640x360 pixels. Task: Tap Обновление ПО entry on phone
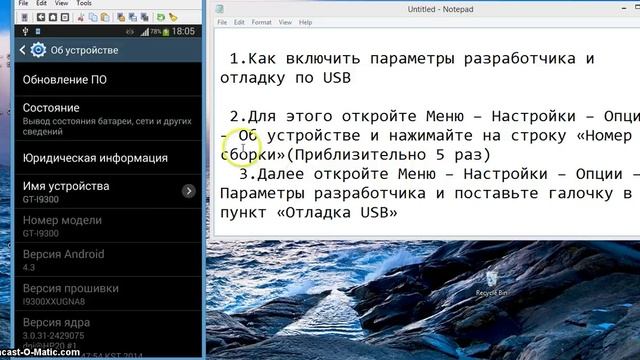tap(108, 80)
